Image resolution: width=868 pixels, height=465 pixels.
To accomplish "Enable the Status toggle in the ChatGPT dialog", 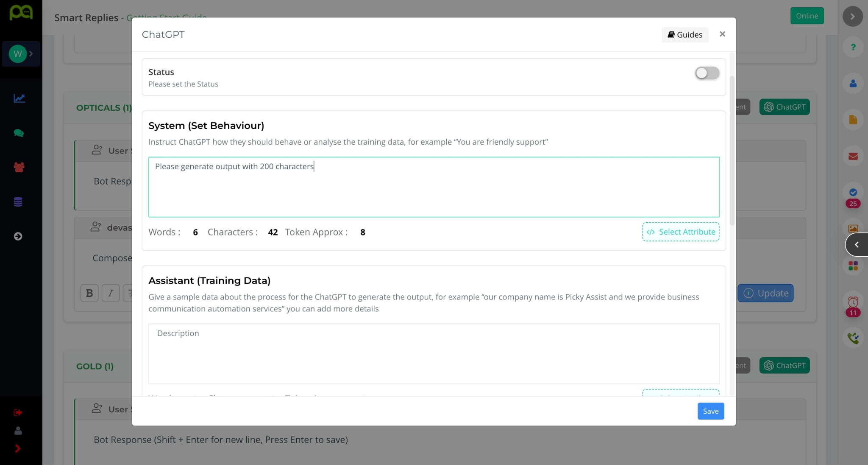I will tap(706, 73).
